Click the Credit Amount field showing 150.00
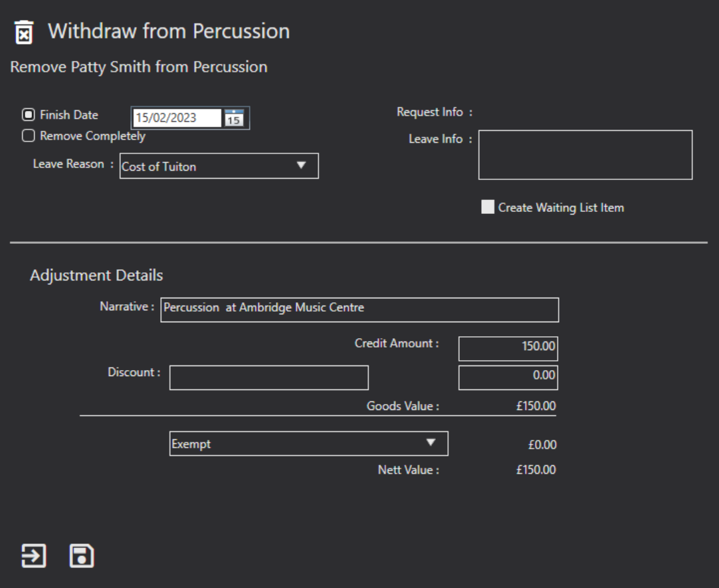The height and width of the screenshot is (588, 719). pyautogui.click(x=508, y=348)
